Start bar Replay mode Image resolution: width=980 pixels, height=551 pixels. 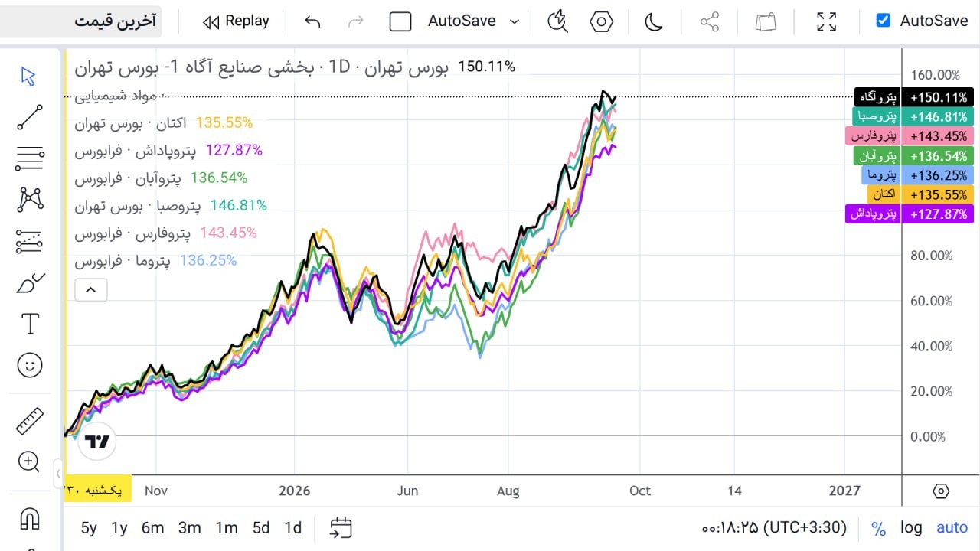[x=236, y=21]
